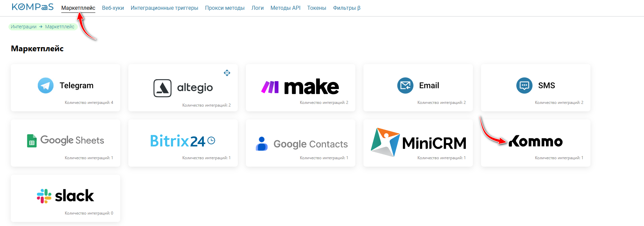
Task: Open the Bitrix24 integration card
Action: tap(183, 143)
